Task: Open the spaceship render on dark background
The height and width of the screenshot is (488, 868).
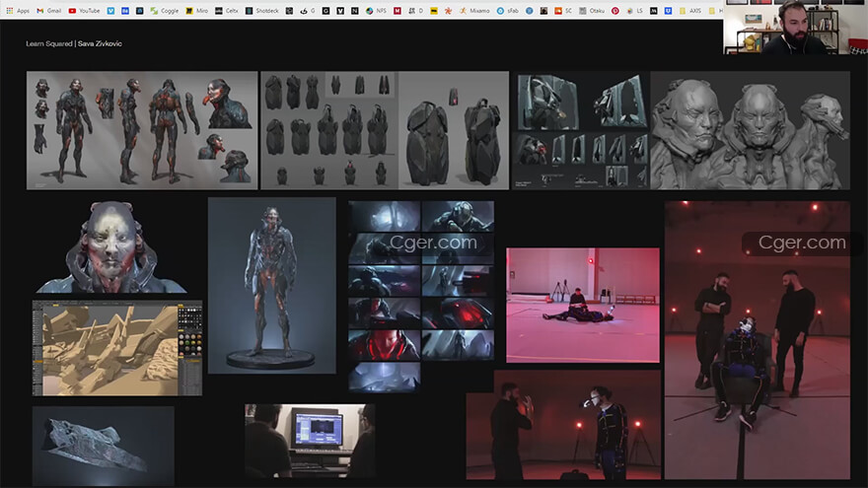Action: pyautogui.click(x=104, y=446)
